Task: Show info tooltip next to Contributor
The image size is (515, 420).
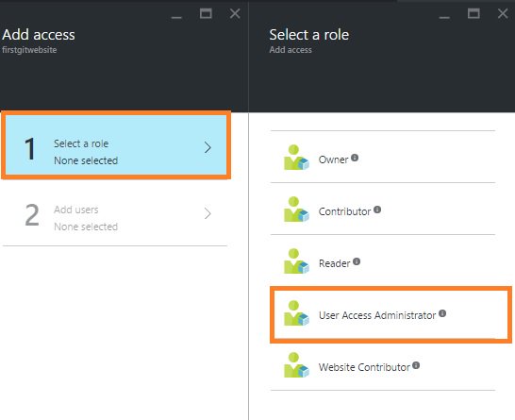Action: [377, 210]
